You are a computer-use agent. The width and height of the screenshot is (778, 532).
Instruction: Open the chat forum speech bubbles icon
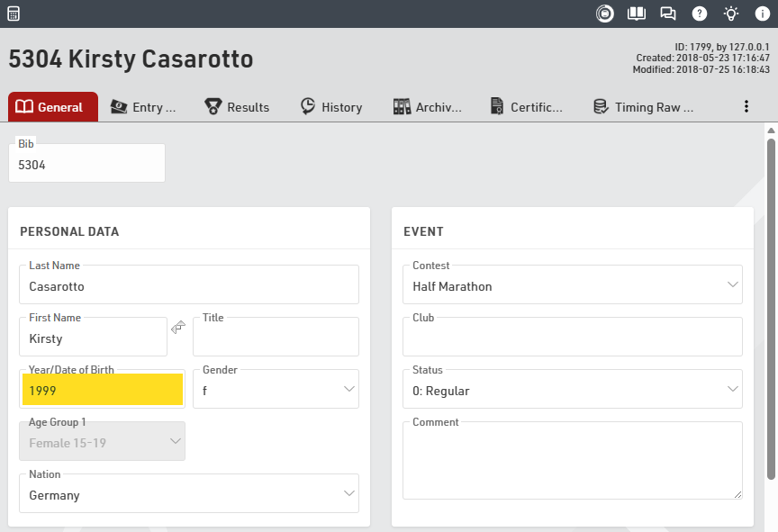tap(667, 14)
